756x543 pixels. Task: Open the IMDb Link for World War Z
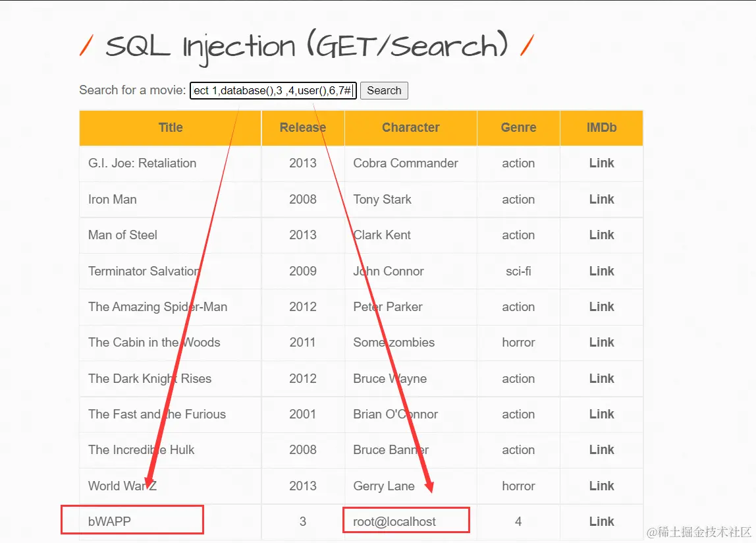(601, 486)
